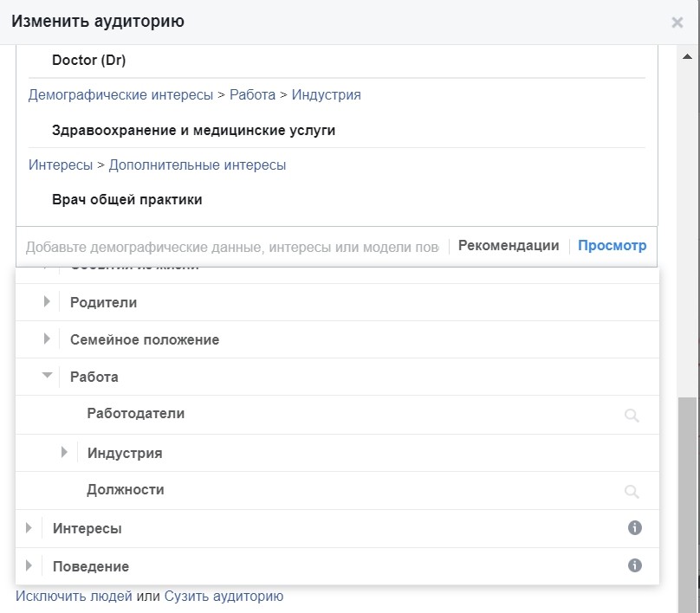Collapse the Работа category
Viewport: 700px width, 613px height.
(x=47, y=375)
